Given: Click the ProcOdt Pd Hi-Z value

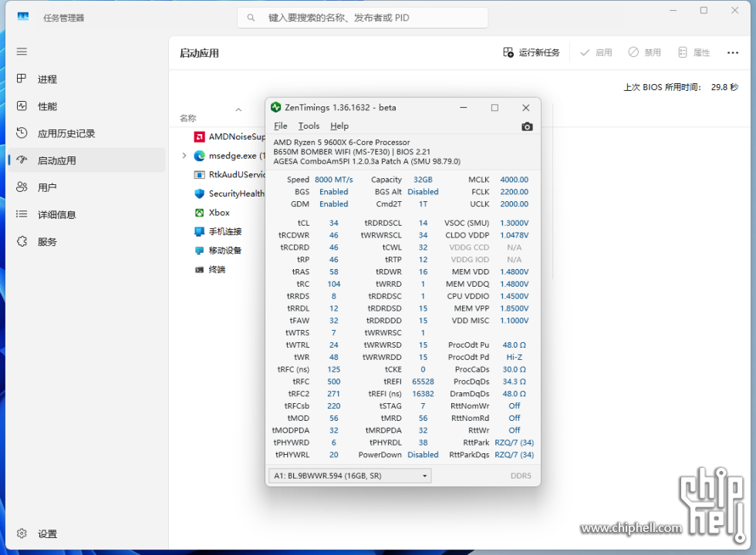Looking at the screenshot, I should 514,357.
